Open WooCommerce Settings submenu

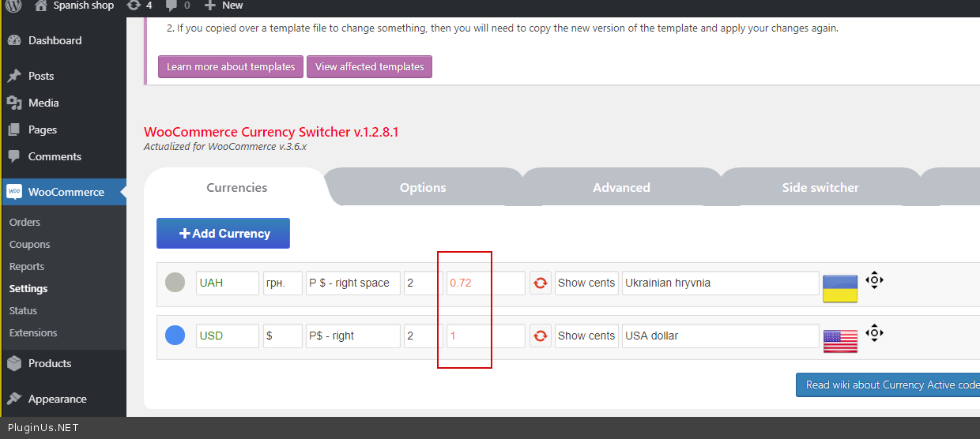click(x=28, y=289)
